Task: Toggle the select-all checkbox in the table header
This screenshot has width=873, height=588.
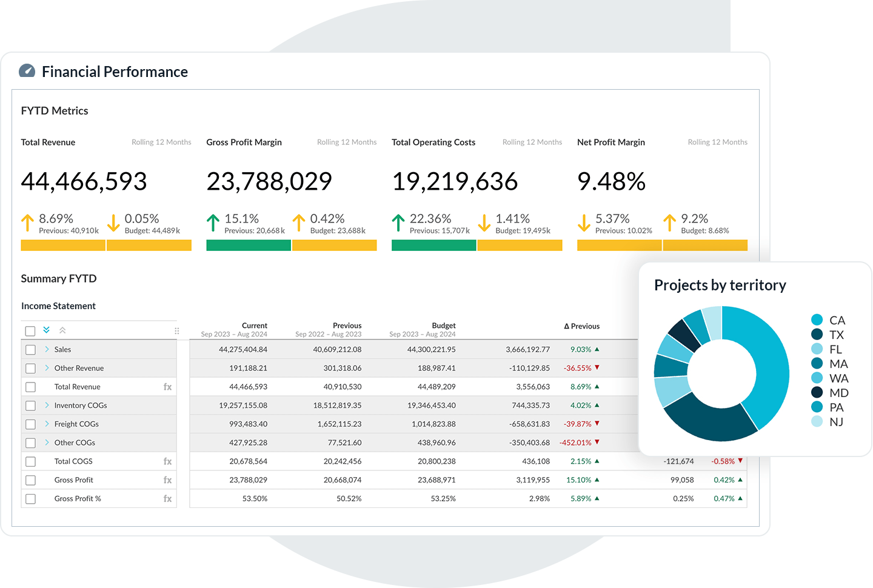Action: (x=30, y=330)
